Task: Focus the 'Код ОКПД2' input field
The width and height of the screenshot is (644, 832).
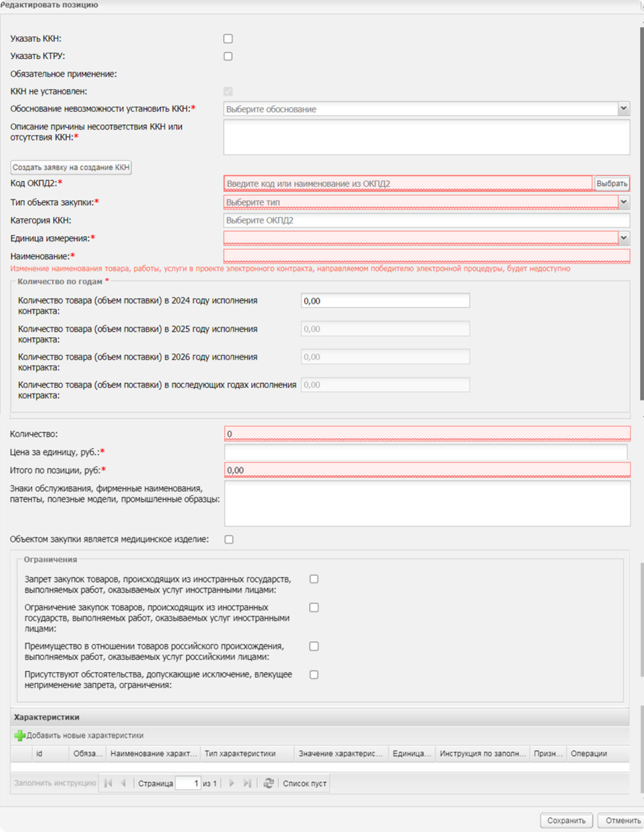Action: pyautogui.click(x=408, y=183)
